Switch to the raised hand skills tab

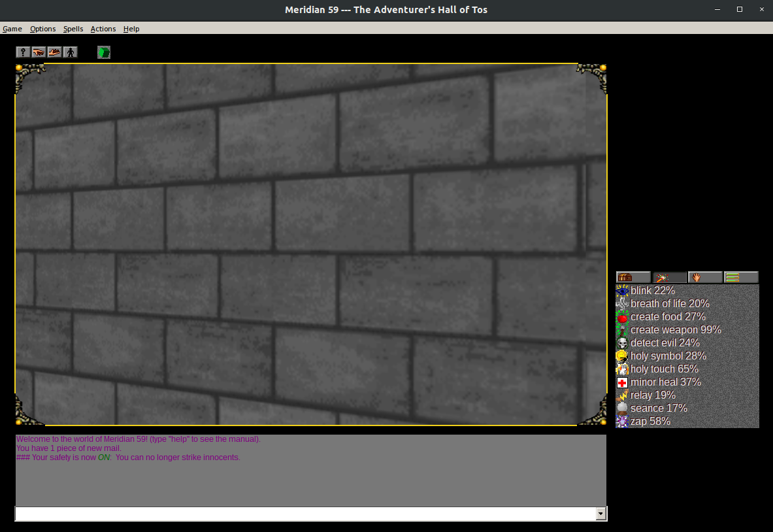pyautogui.click(x=705, y=278)
